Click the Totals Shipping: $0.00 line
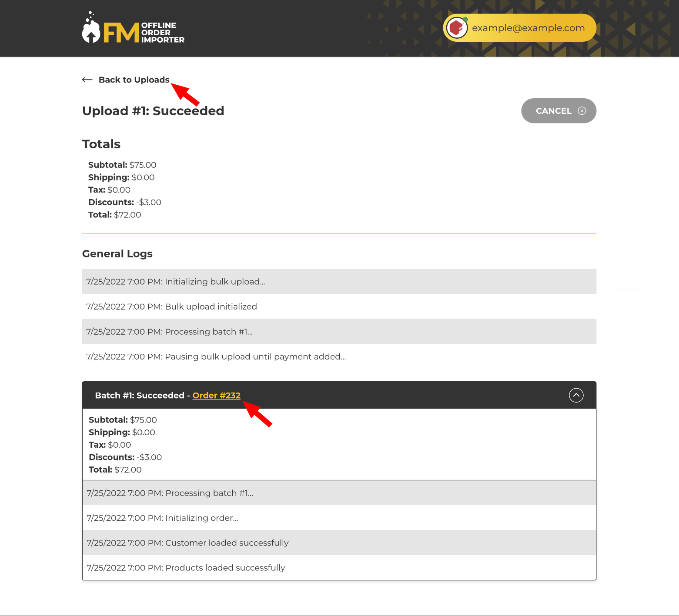Screen dimensions: 679x616 [121, 177]
